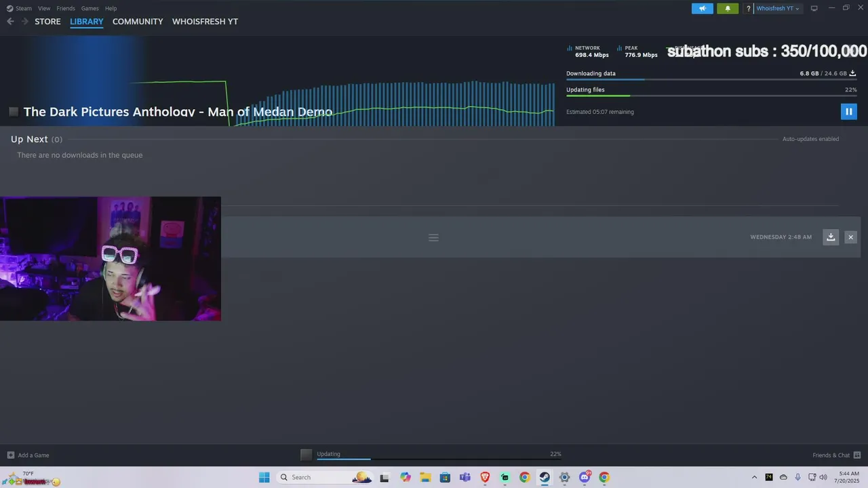Remove the Wednesday 2:48 AM scheduled item

(x=850, y=237)
